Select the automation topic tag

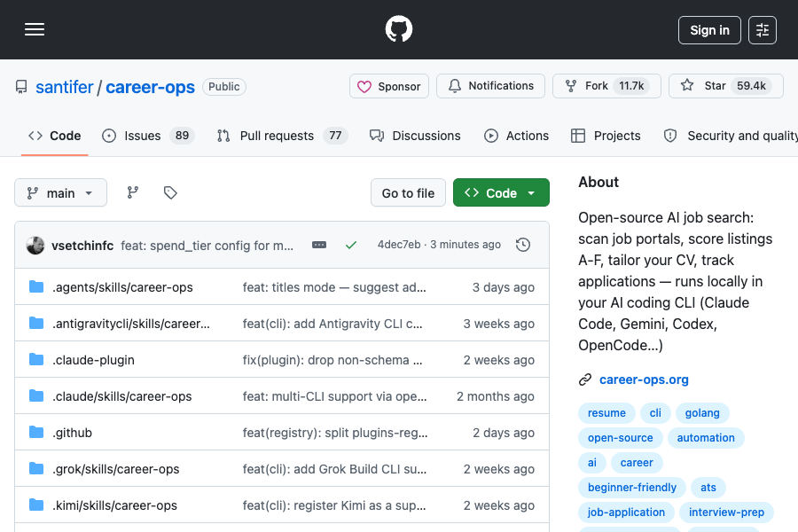[x=706, y=438]
